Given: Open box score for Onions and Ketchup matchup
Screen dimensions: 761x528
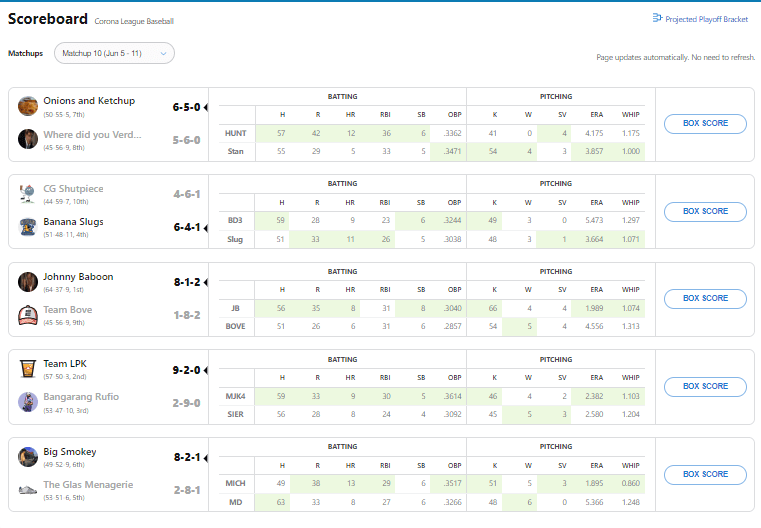Looking at the screenshot, I should pos(705,124).
